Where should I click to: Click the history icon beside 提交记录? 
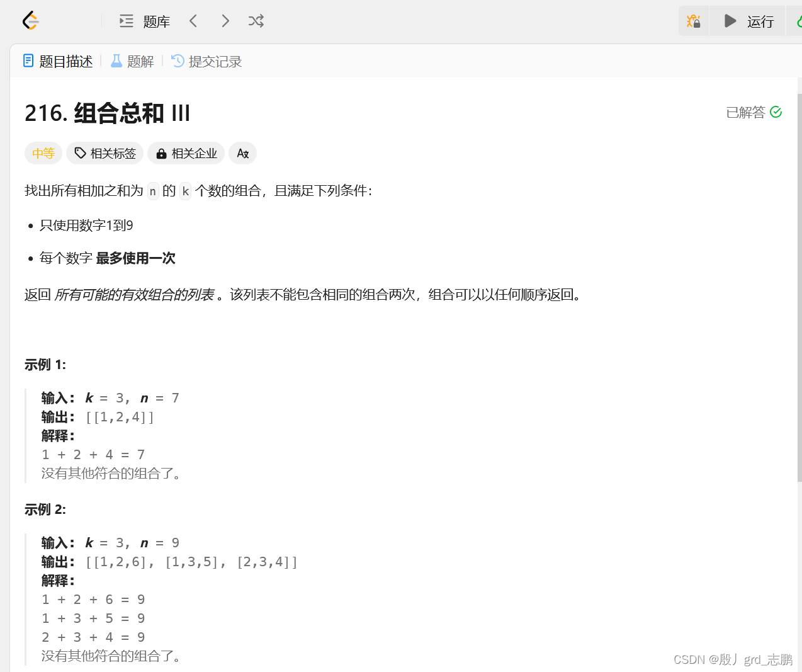pyautogui.click(x=177, y=60)
